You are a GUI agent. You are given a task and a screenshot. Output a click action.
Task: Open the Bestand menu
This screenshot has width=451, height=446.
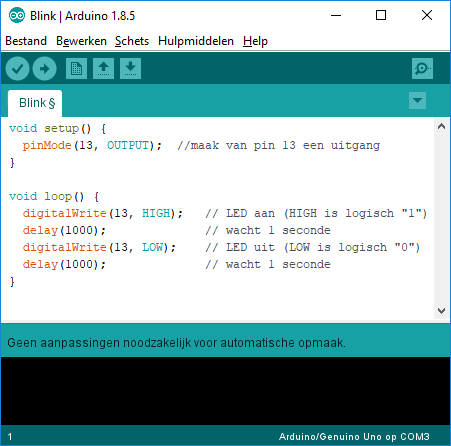pos(26,41)
